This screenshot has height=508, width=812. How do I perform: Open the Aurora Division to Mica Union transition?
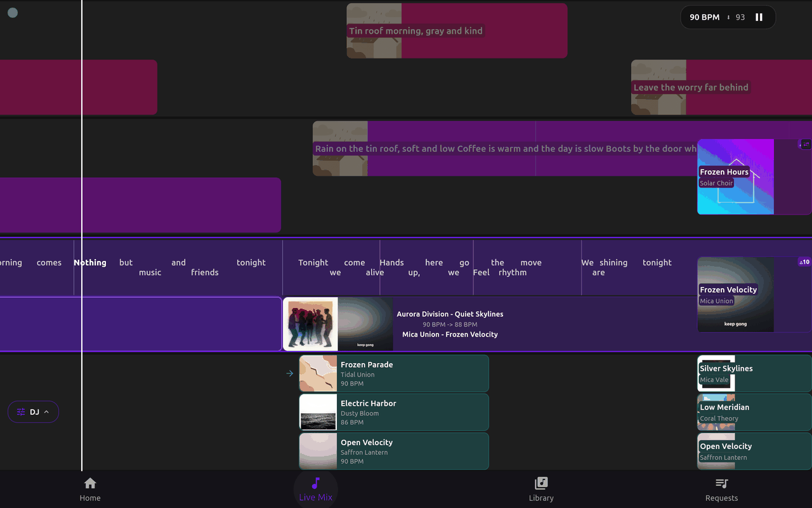pyautogui.click(x=488, y=324)
